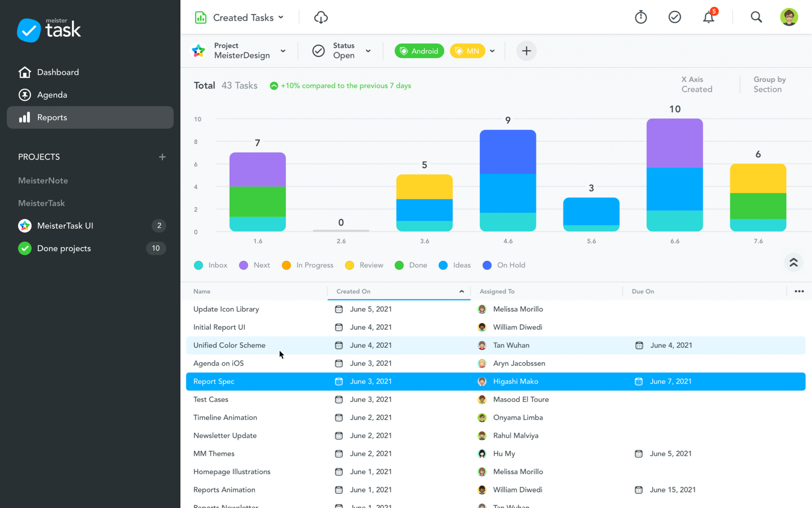Click the 1.6 bar's green Done segment
The width and height of the screenshot is (812, 508).
[257, 202]
